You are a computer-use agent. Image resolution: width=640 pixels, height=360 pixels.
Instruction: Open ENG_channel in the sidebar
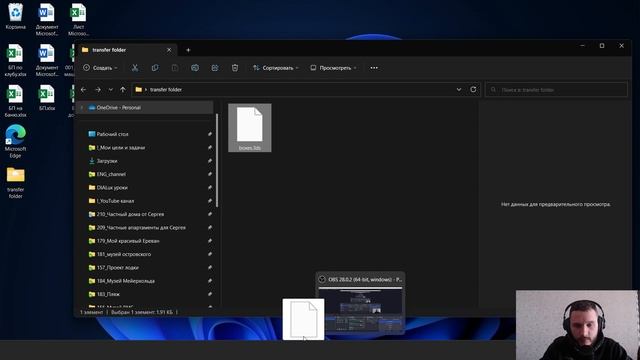pyautogui.click(x=111, y=174)
